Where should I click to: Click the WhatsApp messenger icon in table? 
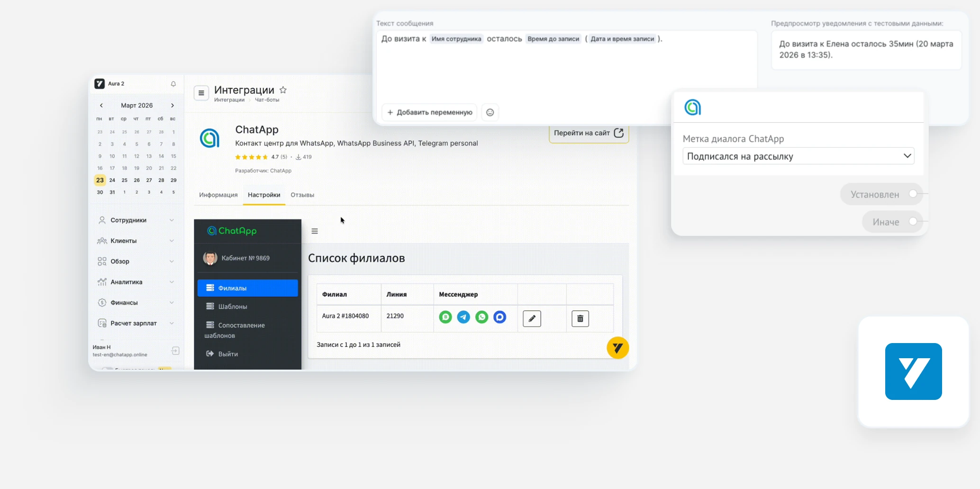(481, 317)
